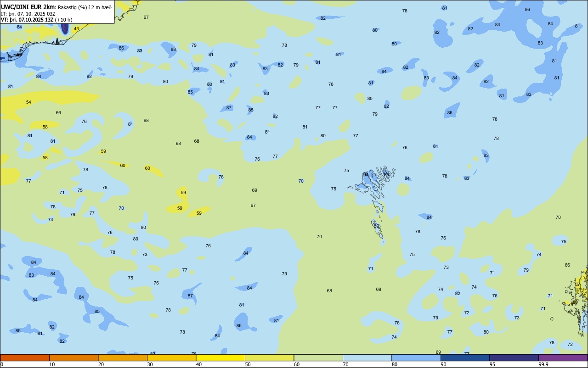Click the 10–20 orange legend swatch

point(73,357)
